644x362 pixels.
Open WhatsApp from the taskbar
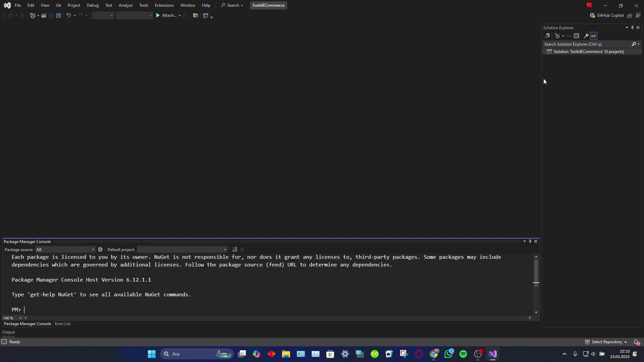(x=448, y=354)
